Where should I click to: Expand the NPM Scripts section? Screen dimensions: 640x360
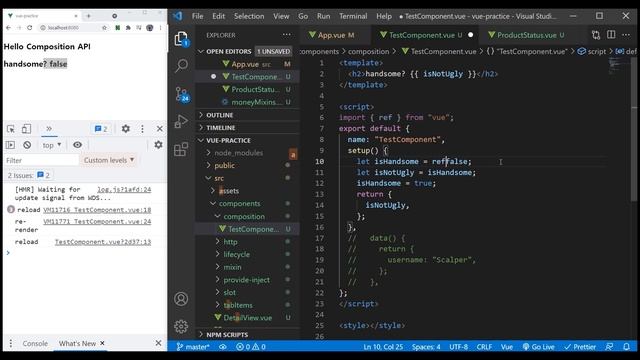(248, 335)
